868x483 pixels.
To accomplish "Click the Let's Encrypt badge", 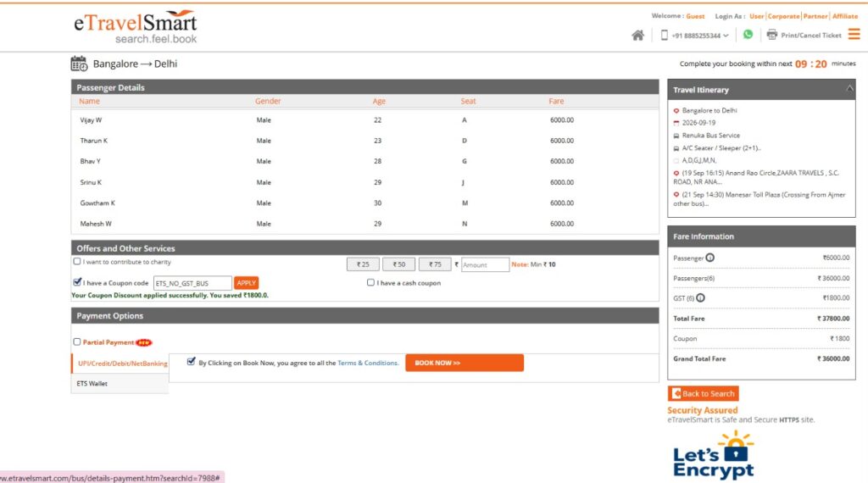I will coord(713,455).
